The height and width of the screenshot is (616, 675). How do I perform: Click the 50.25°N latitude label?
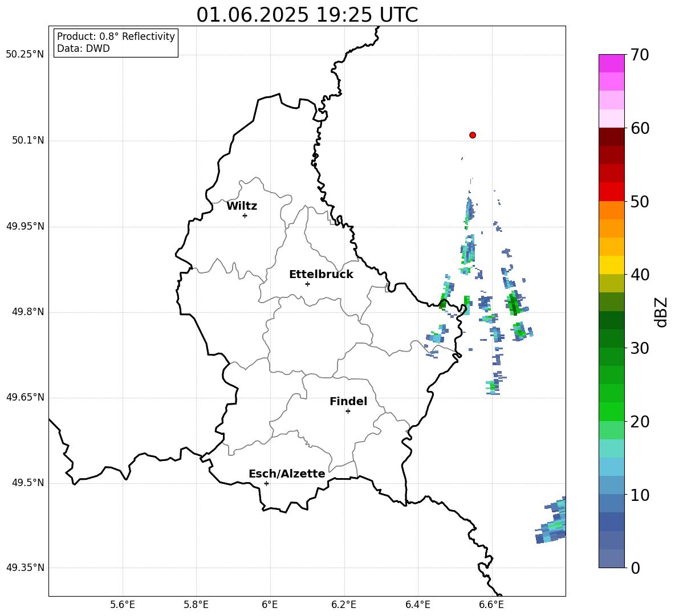(25, 54)
